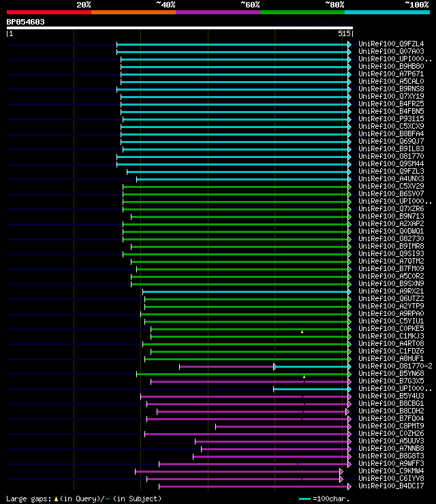Select the UniRef100_B9RNS8 entry
The height and width of the screenshot is (504, 436).
(x=391, y=89)
